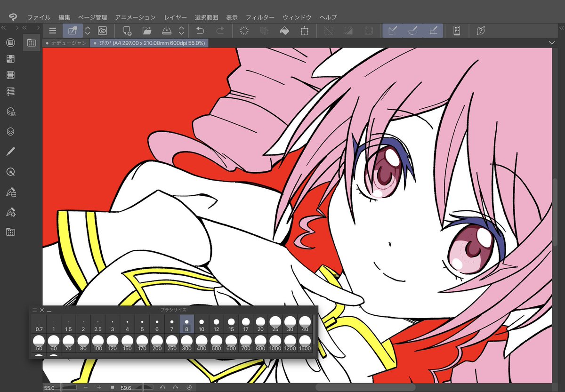
Task: Choose brush size 300
Action: 186,343
